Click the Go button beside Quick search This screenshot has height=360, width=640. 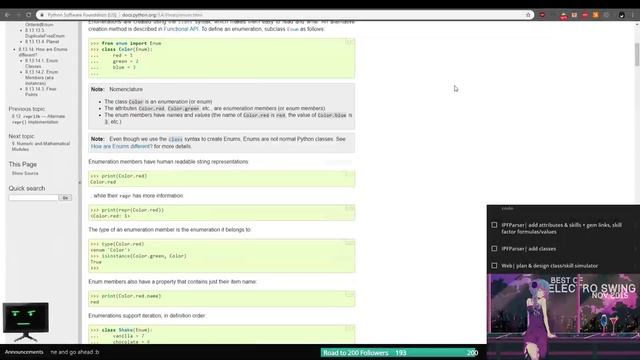point(65,198)
